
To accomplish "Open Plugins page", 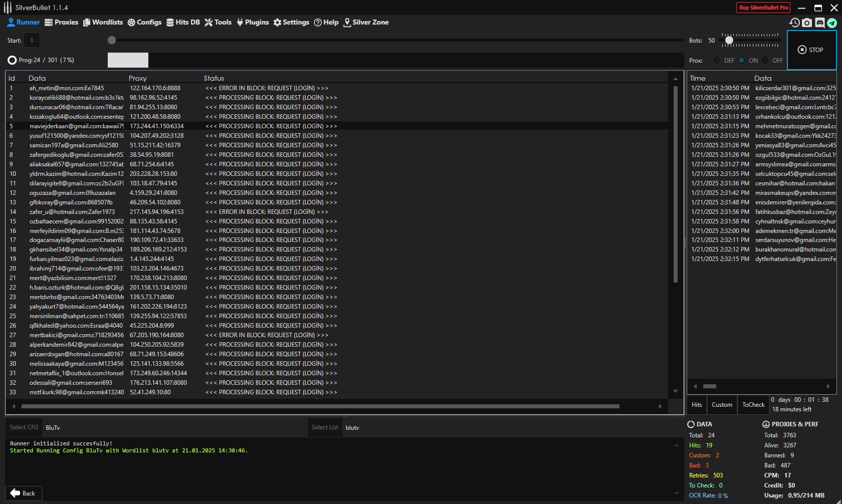I will 253,23.
